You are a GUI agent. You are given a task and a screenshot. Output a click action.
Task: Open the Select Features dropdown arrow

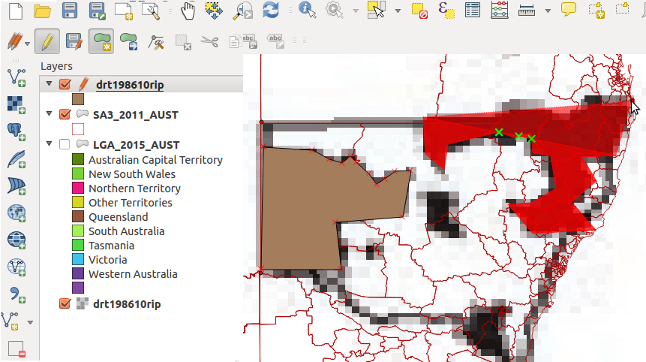click(398, 11)
